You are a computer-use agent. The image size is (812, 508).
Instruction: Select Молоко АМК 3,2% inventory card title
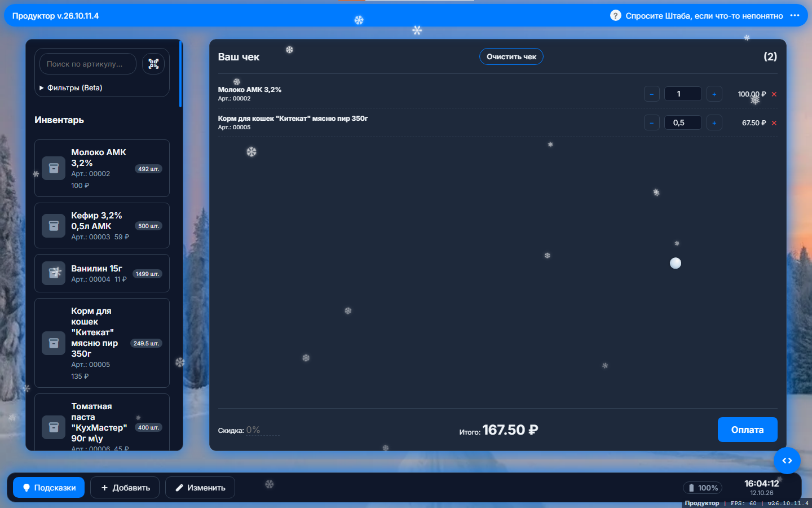coord(99,157)
